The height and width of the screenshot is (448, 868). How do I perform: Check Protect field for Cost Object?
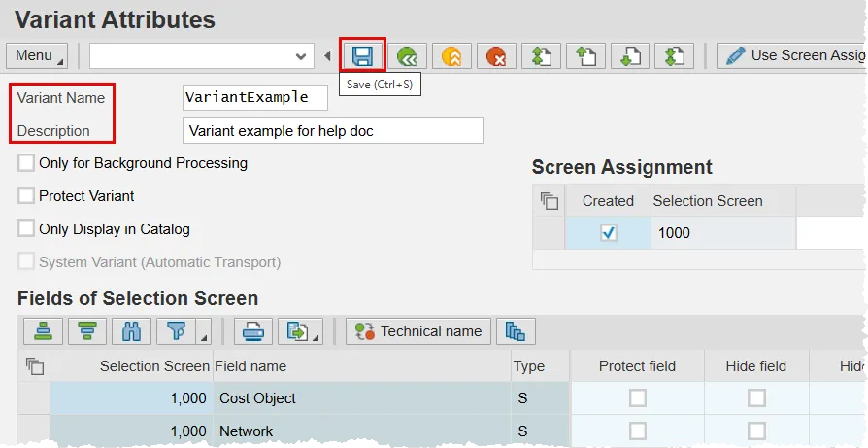[638, 397]
